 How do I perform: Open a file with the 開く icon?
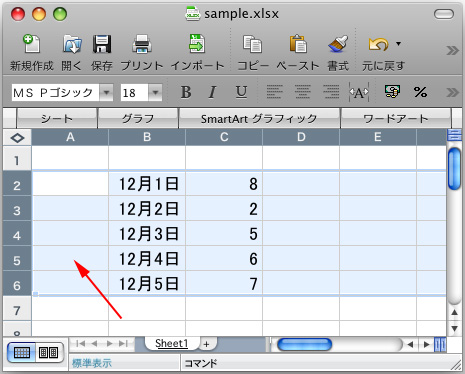click(72, 44)
